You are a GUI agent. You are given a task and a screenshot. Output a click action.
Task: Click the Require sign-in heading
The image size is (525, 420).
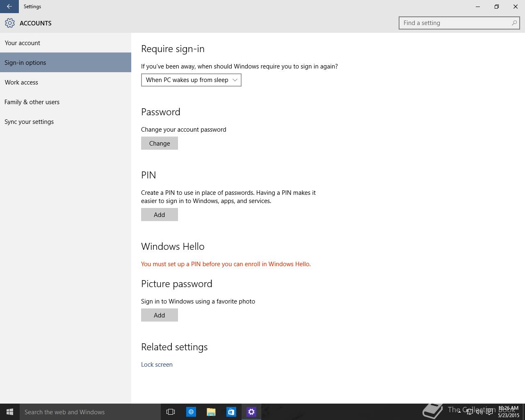(173, 49)
